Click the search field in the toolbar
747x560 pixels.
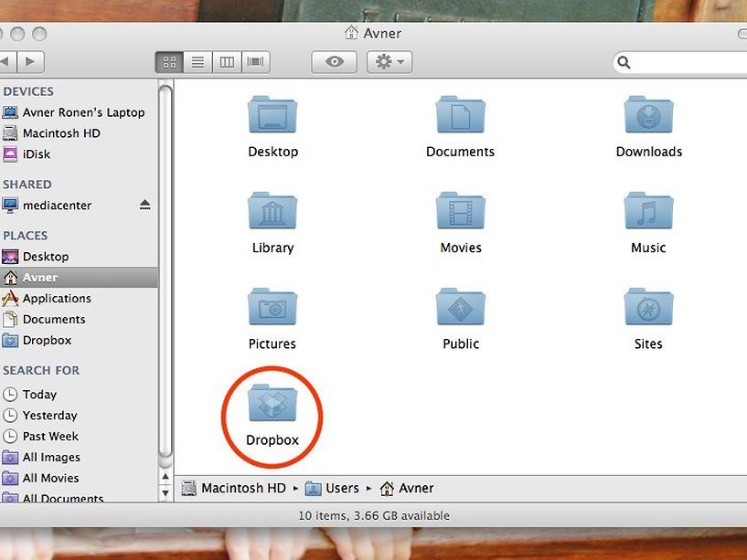(x=680, y=62)
